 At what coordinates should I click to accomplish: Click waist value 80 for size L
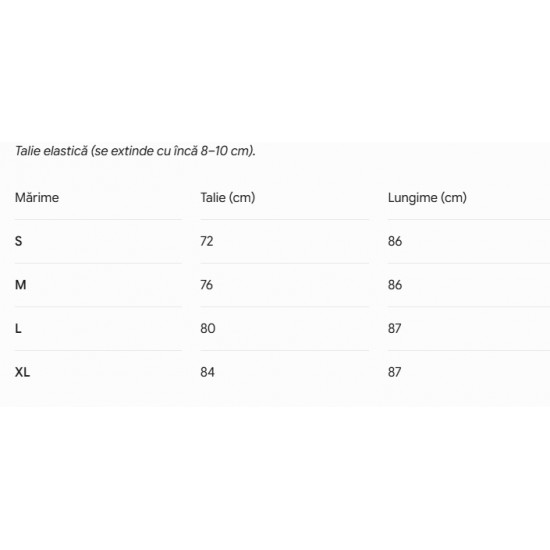click(x=208, y=329)
